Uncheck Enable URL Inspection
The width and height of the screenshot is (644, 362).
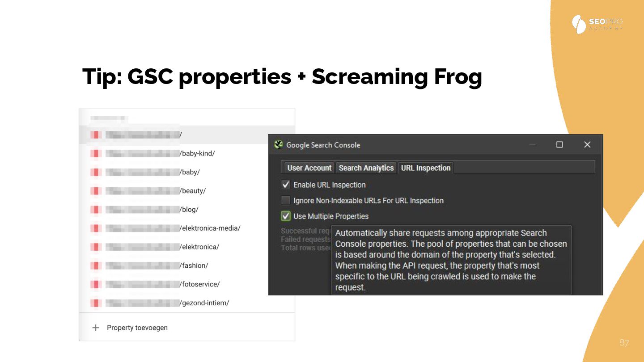[286, 185]
